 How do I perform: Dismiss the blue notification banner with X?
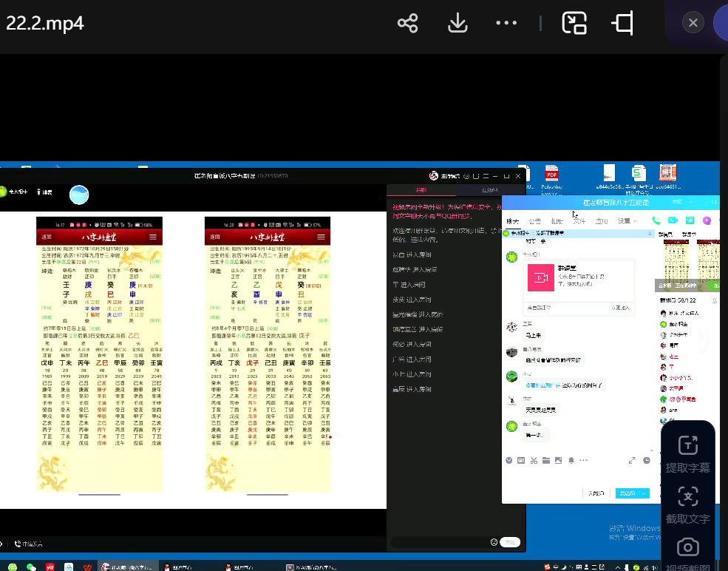[650, 233]
